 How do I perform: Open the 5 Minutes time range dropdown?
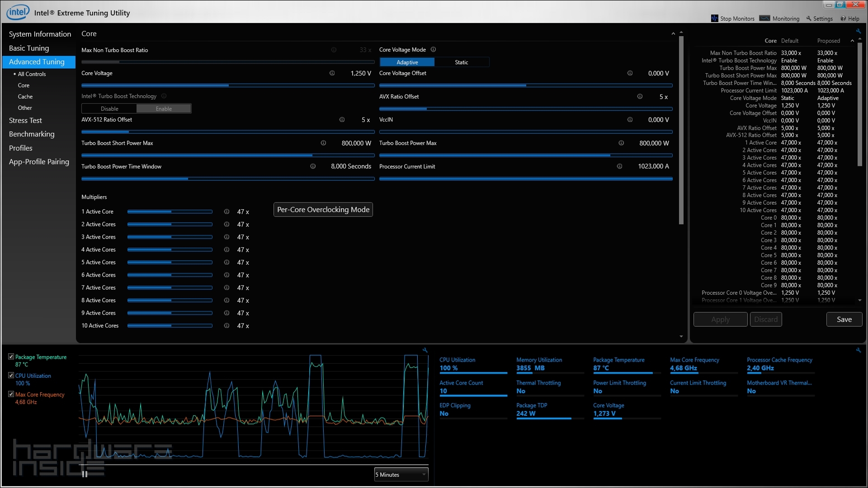click(401, 474)
